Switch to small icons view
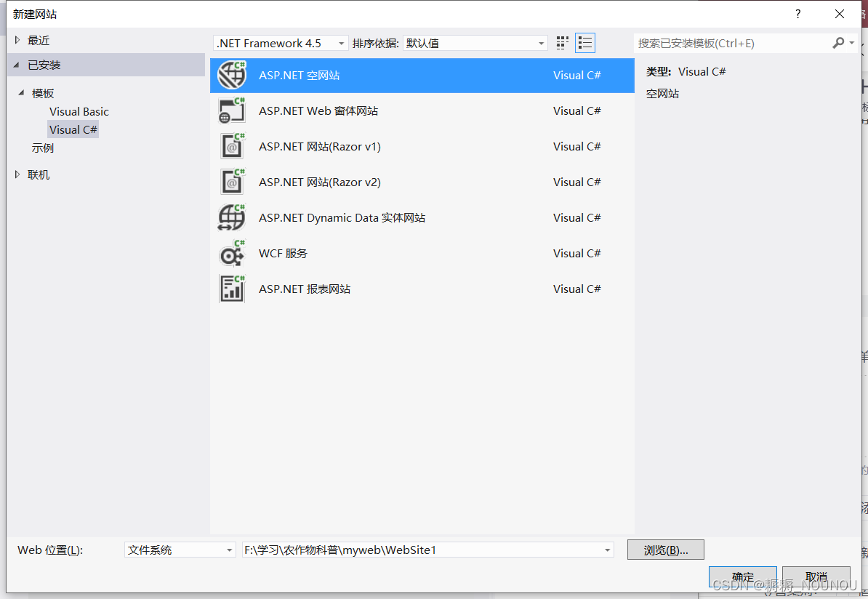The width and height of the screenshot is (868, 599). tap(563, 43)
